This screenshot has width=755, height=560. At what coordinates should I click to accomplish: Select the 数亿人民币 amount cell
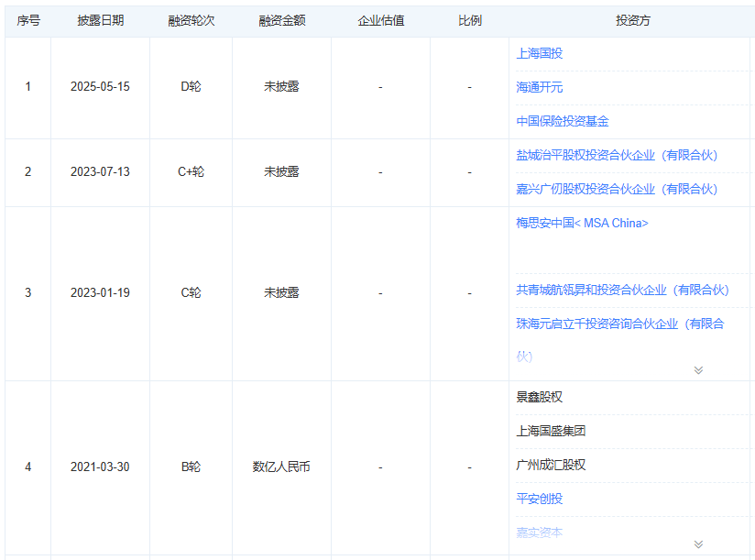(x=281, y=467)
